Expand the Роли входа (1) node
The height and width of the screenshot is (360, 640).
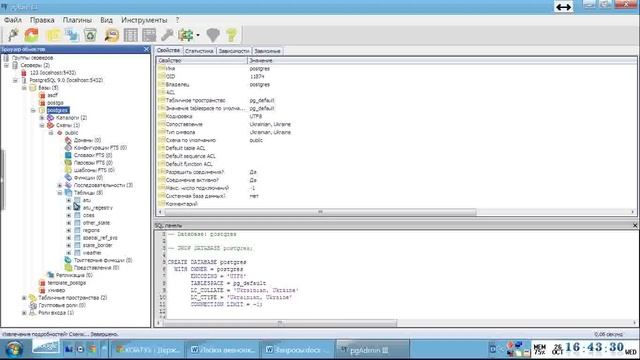coord(24,313)
